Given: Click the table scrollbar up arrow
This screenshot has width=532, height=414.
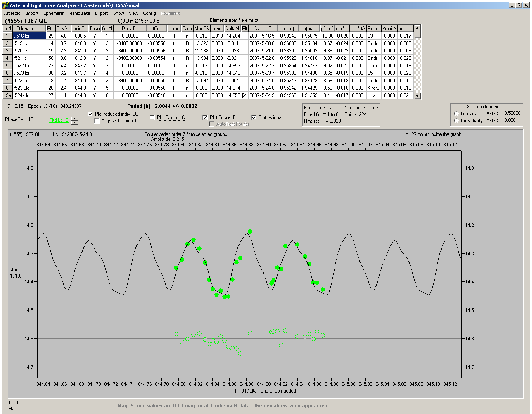Looking at the screenshot, I should (x=417, y=28).
